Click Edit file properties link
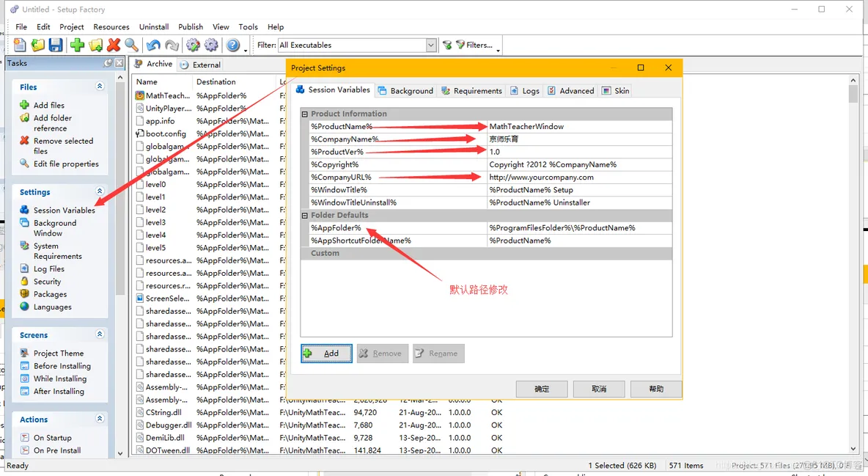868x476 pixels. pyautogui.click(x=66, y=164)
